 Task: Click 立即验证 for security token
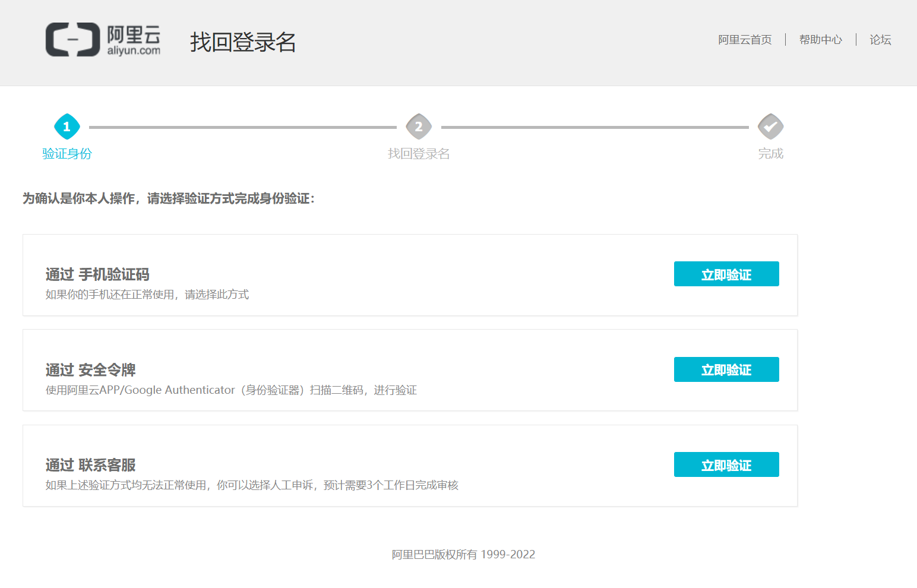click(x=726, y=369)
